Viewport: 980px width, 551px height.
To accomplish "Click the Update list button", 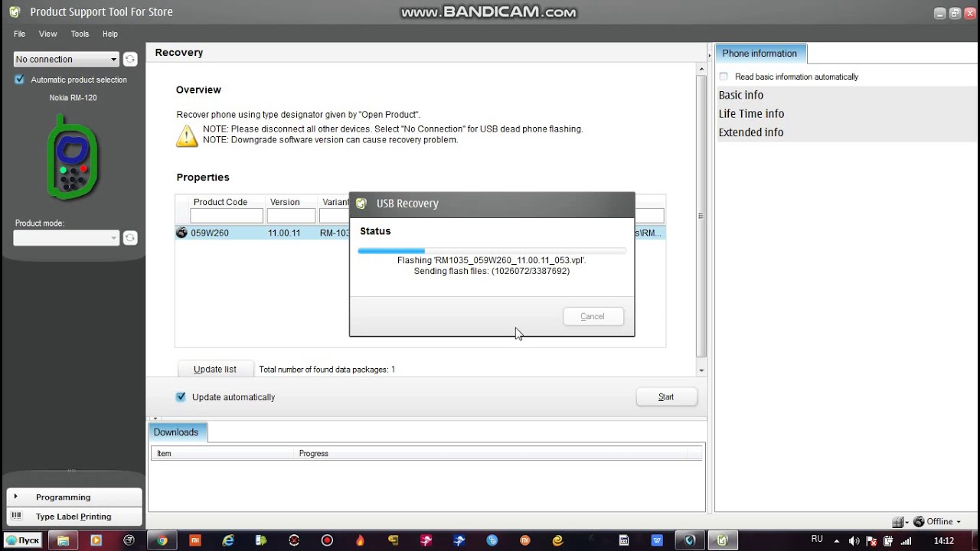I will 215,369.
